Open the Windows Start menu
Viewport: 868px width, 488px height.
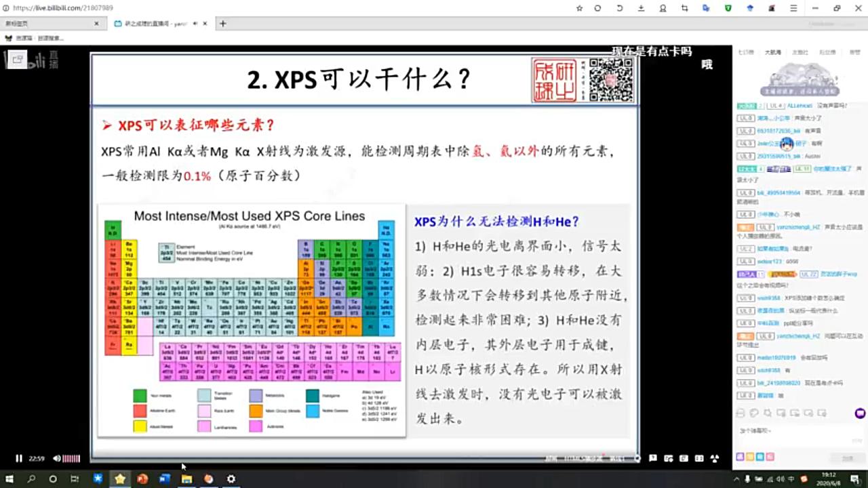click(x=9, y=479)
